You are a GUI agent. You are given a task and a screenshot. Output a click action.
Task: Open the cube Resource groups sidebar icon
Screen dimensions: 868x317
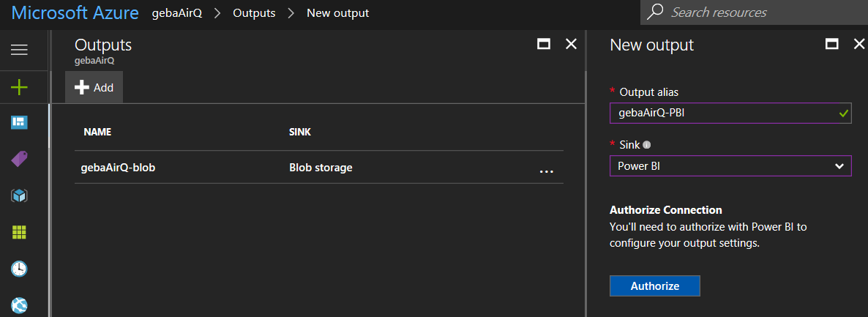click(x=19, y=195)
